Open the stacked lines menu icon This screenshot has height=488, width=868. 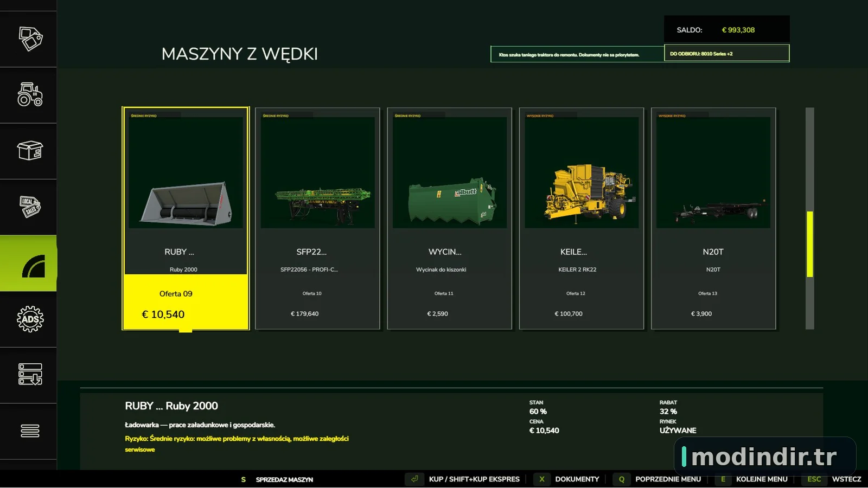(x=30, y=431)
